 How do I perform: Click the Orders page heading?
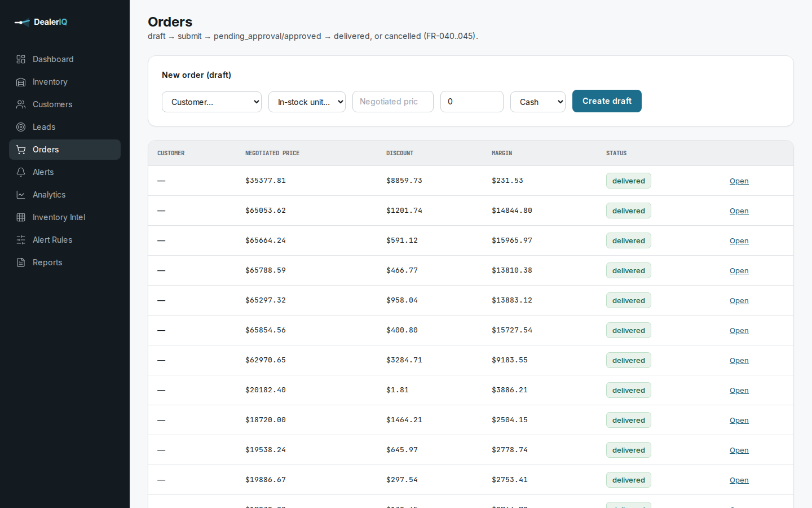tap(170, 22)
